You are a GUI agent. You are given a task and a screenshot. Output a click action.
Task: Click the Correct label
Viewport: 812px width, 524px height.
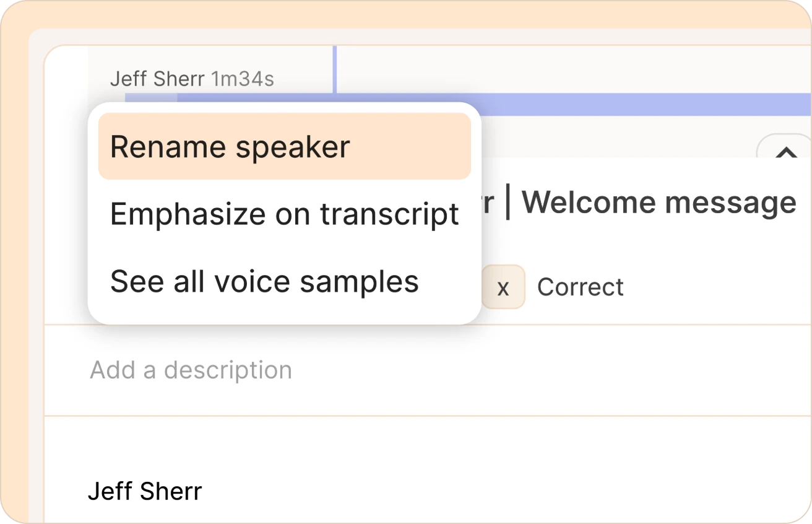581,287
